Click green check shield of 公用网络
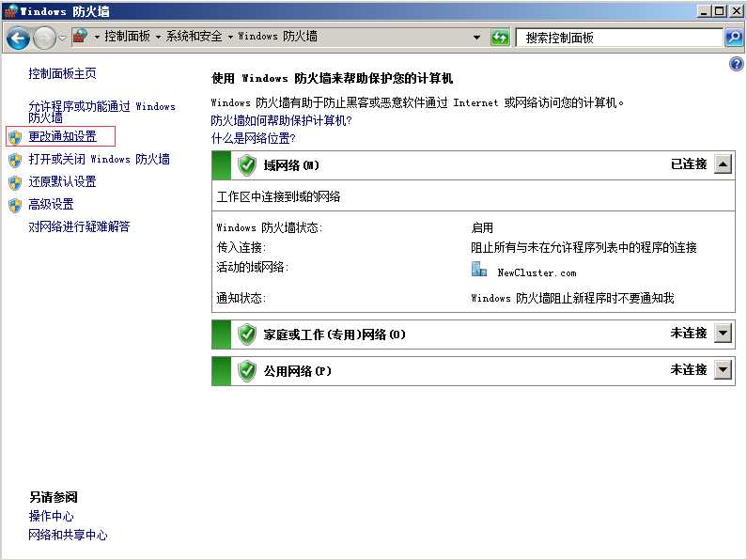Viewport: 747px width, 560px height. (247, 371)
